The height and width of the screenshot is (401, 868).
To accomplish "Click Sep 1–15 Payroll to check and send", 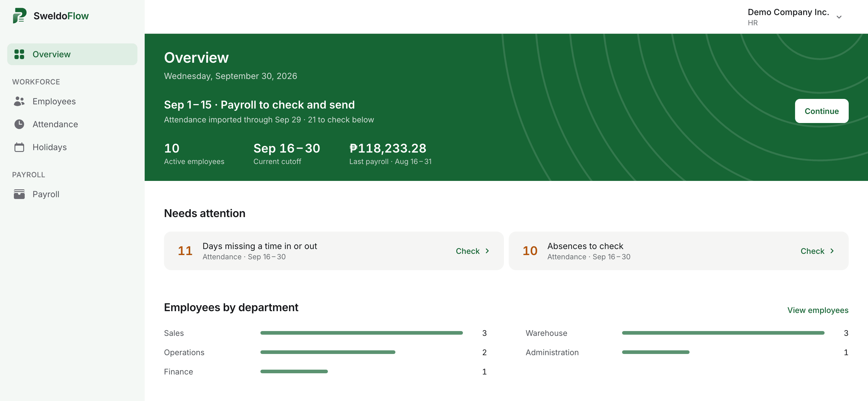I will [x=259, y=105].
